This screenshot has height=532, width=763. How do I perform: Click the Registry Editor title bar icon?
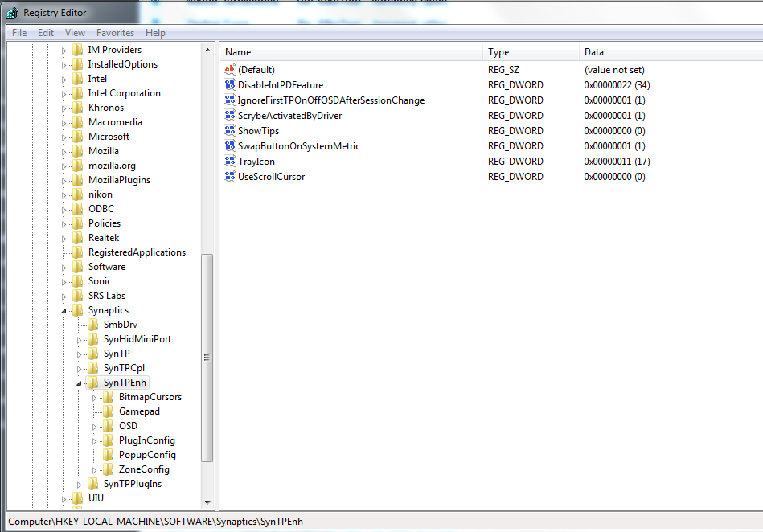tap(13, 13)
